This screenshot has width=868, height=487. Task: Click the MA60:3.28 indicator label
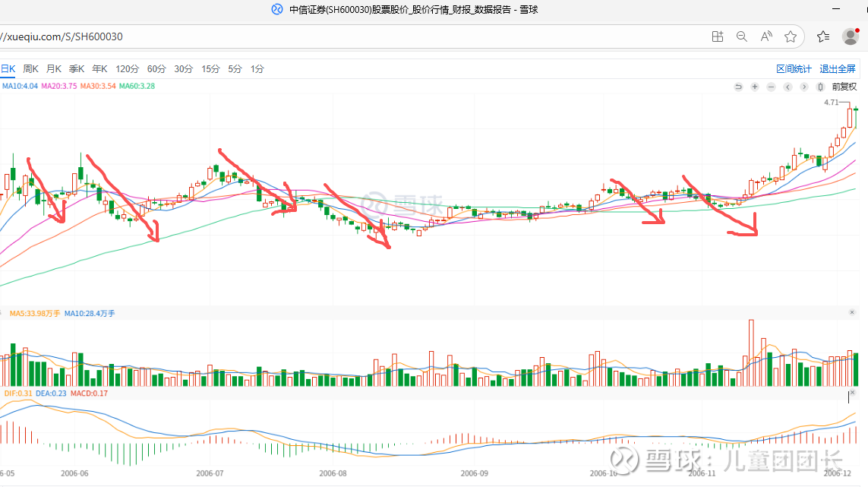[137, 86]
